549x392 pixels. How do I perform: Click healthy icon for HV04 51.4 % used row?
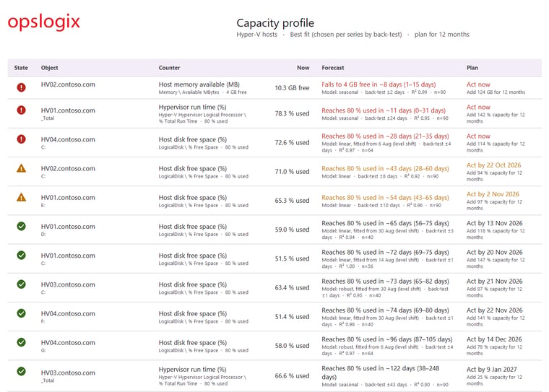point(22,313)
